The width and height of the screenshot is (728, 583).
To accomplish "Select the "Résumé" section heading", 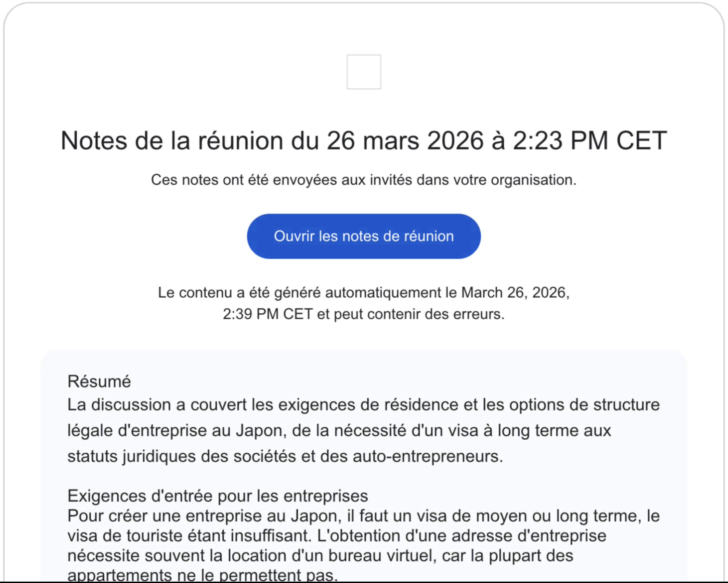I will pos(99,381).
